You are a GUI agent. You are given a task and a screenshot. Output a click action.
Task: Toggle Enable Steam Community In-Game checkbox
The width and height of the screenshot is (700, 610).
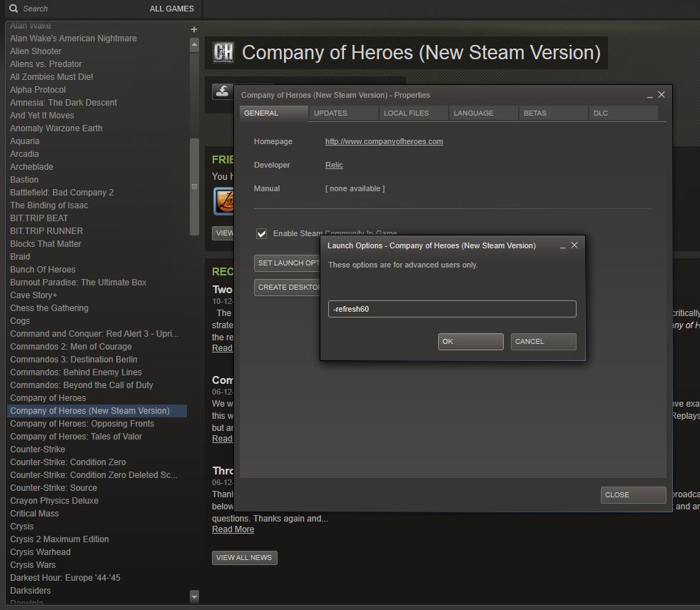[261, 234]
